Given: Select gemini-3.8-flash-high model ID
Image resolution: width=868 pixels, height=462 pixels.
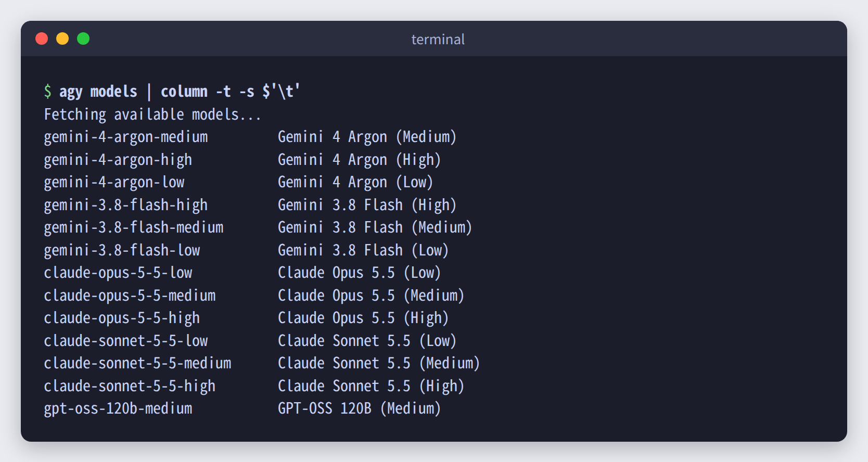Looking at the screenshot, I should click(x=126, y=205).
